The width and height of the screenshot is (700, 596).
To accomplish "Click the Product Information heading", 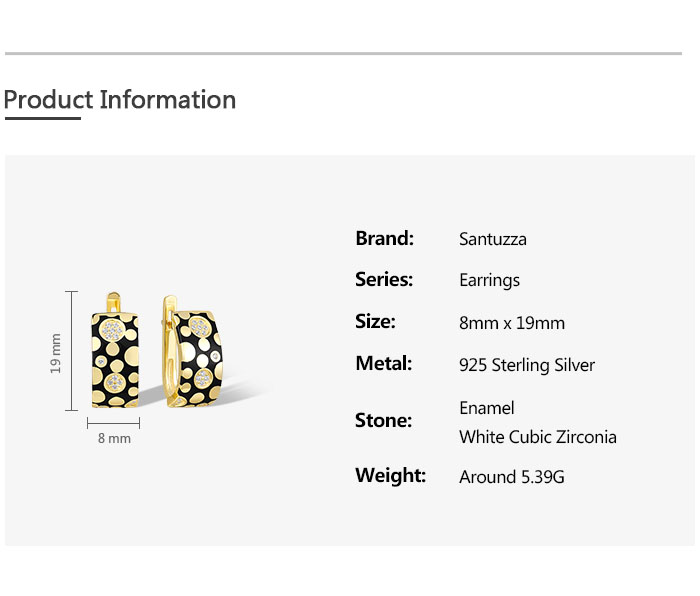I will pyautogui.click(x=120, y=100).
